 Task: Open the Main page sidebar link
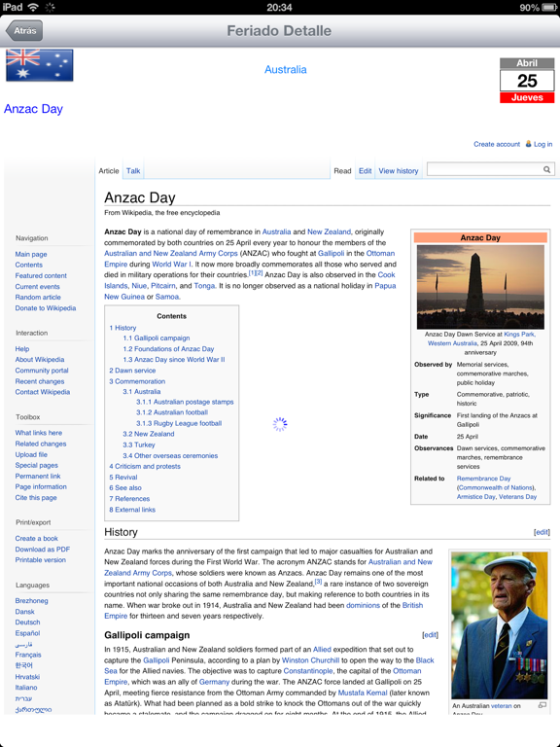point(31,254)
